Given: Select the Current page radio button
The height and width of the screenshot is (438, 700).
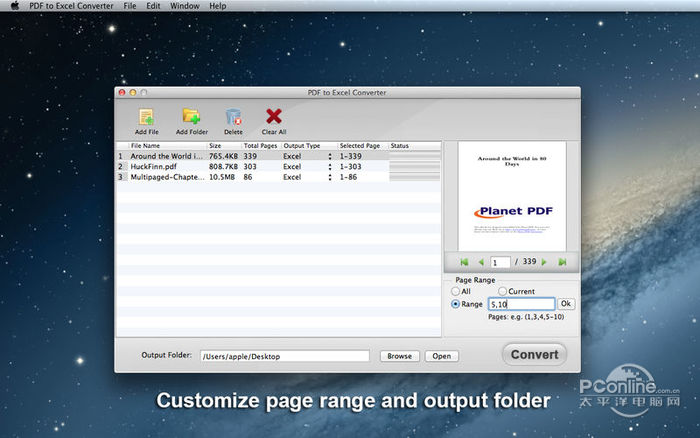Looking at the screenshot, I should click(503, 291).
